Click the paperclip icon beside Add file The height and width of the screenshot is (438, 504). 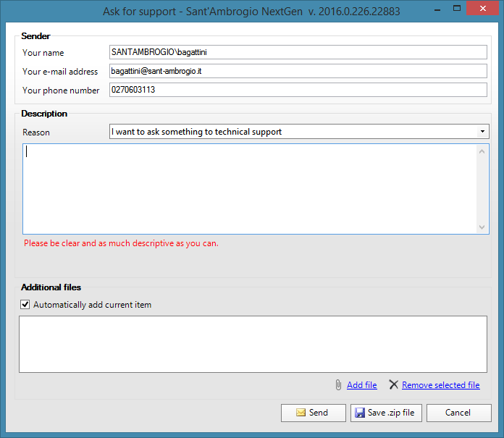[338, 384]
